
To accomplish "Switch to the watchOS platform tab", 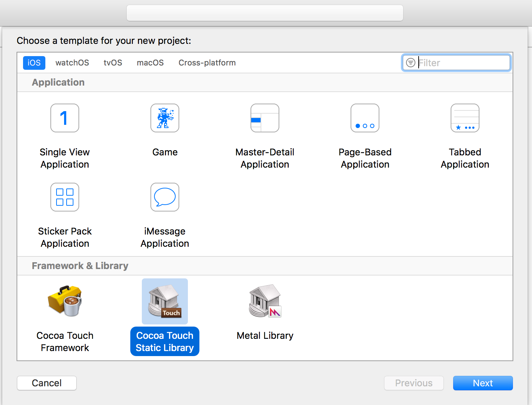I will (x=72, y=63).
